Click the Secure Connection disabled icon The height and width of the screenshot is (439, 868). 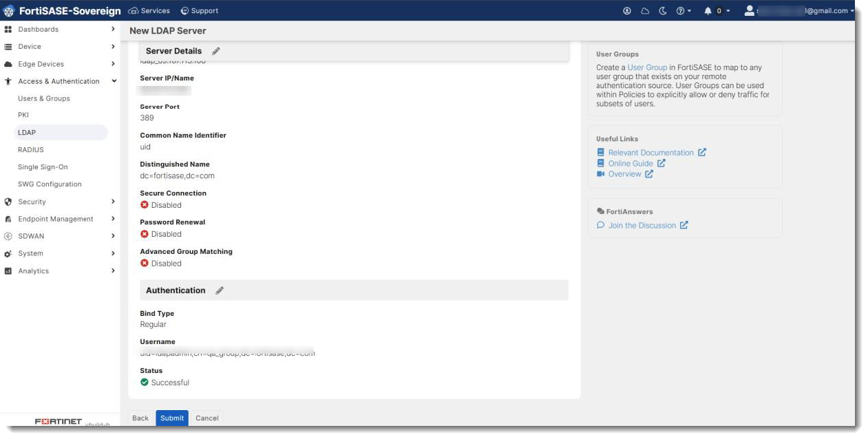(x=145, y=205)
